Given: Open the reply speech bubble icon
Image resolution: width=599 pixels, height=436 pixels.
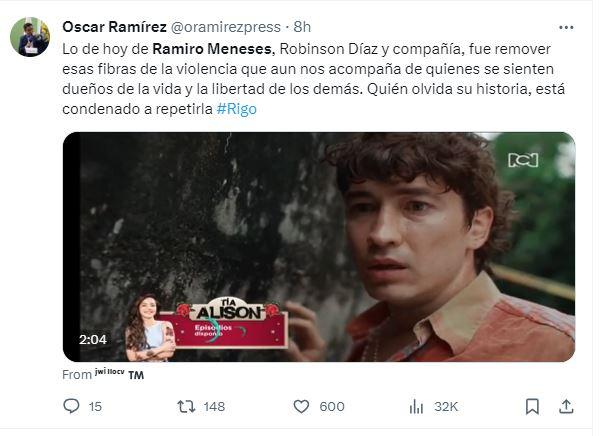Looking at the screenshot, I should coord(71,406).
